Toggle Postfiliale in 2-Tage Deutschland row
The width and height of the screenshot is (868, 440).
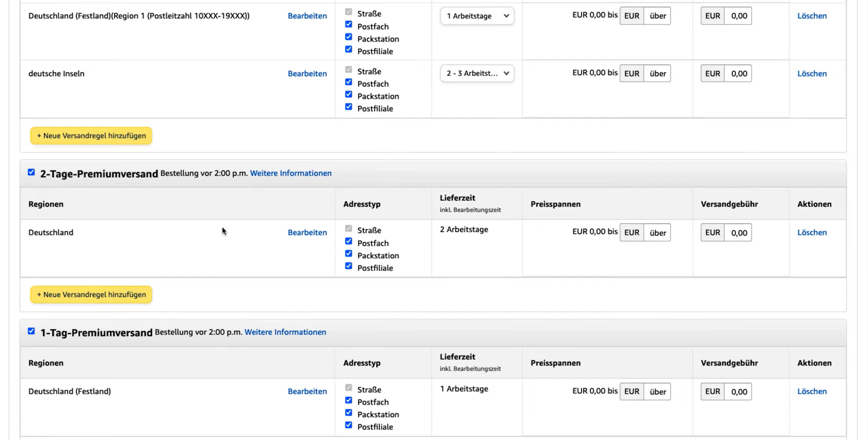349,266
